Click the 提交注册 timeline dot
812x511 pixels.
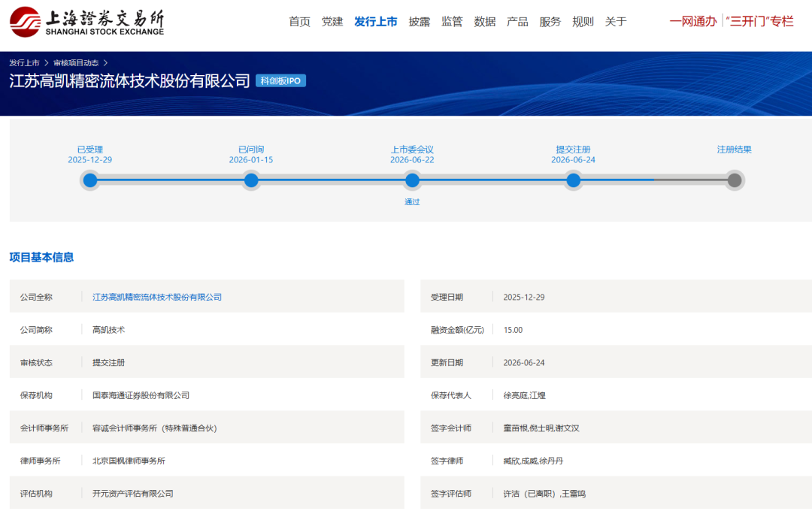pyautogui.click(x=573, y=180)
